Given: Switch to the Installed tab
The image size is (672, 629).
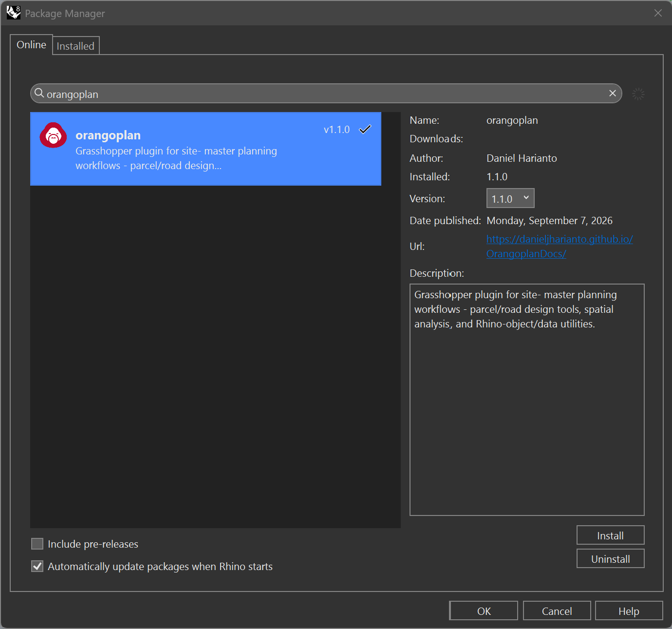Looking at the screenshot, I should click(x=75, y=46).
